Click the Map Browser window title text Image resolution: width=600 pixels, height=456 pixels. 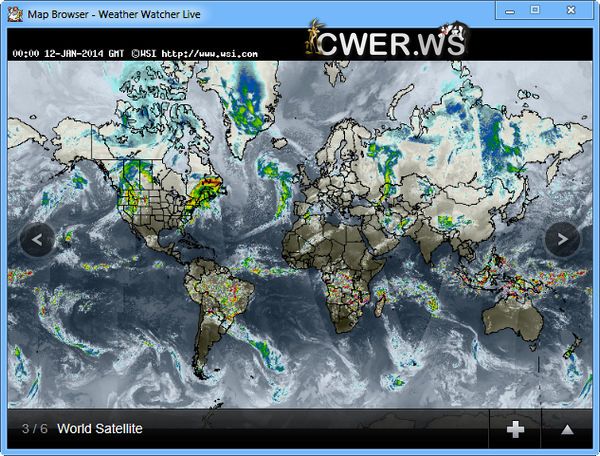coord(110,10)
